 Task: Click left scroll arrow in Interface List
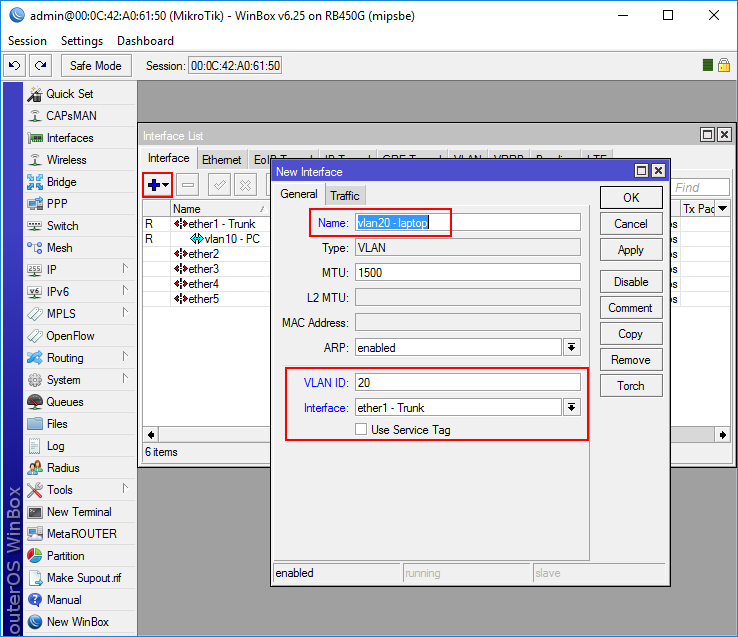pyautogui.click(x=151, y=435)
